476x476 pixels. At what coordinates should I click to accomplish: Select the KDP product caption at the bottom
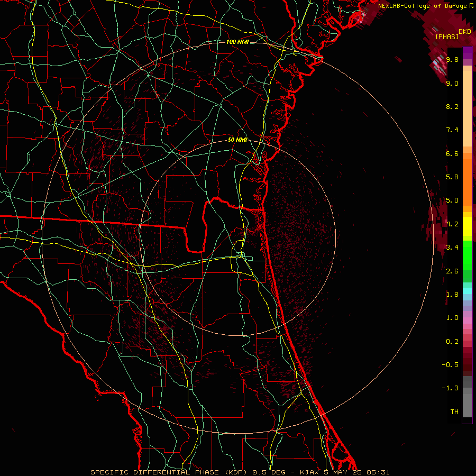(x=240, y=472)
